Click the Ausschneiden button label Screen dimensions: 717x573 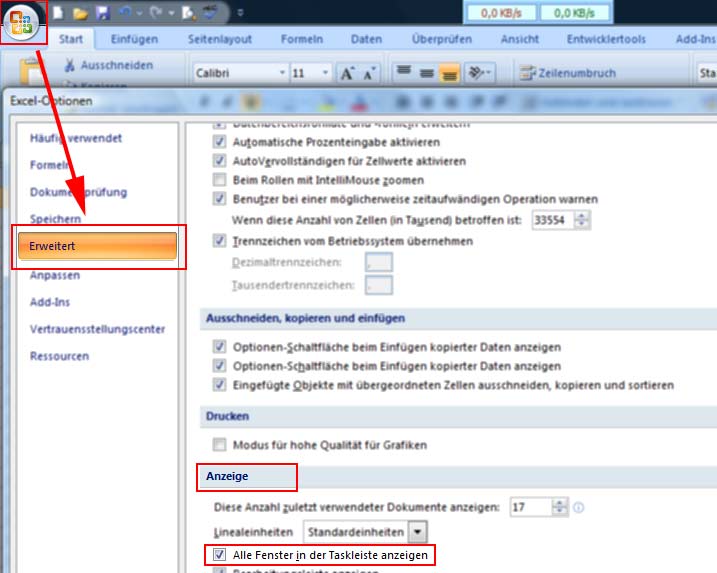click(117, 65)
